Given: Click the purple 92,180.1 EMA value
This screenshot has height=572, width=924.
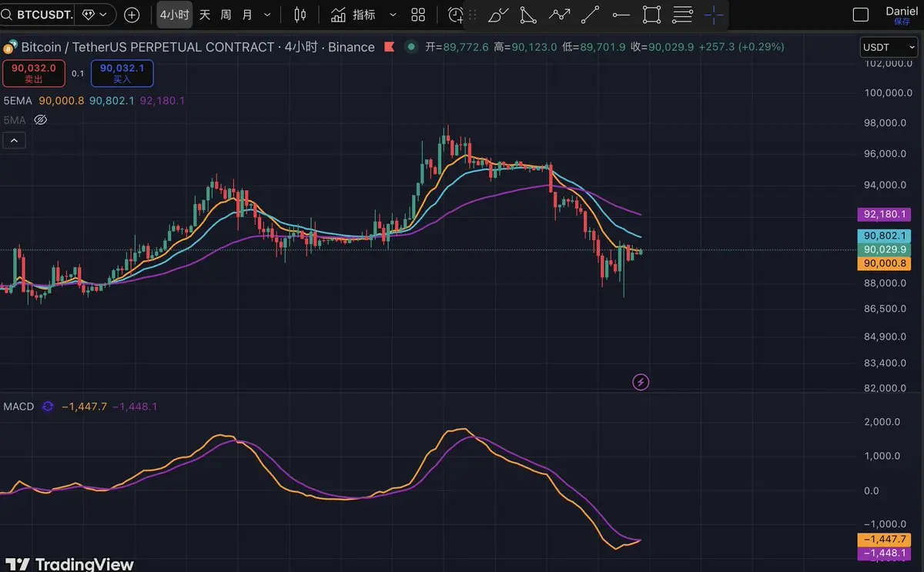Looking at the screenshot, I should click(162, 101).
